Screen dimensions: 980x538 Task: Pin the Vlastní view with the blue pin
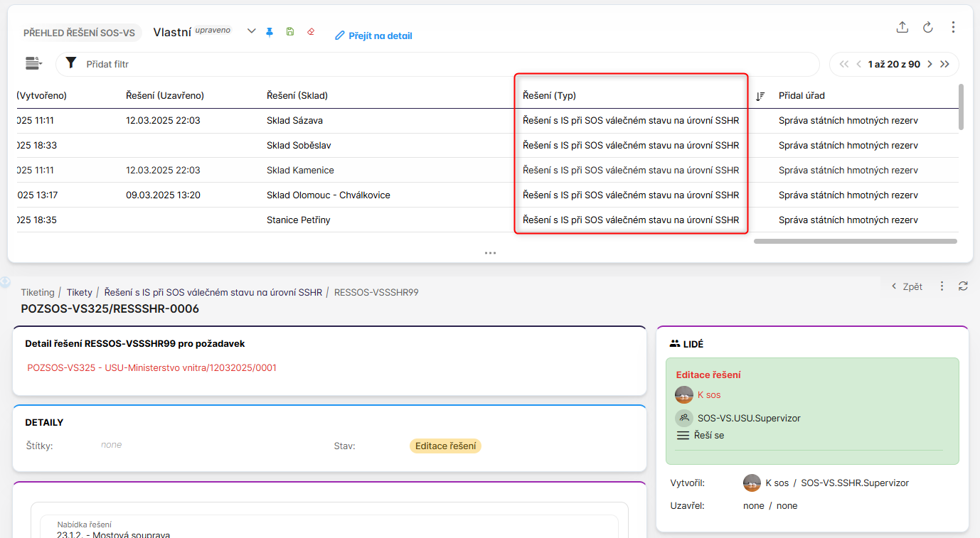pyautogui.click(x=270, y=32)
